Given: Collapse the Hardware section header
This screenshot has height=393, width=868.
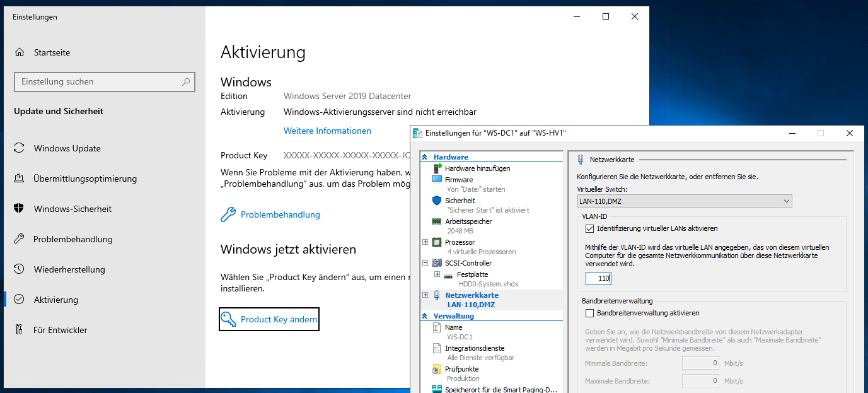Looking at the screenshot, I should tap(425, 157).
